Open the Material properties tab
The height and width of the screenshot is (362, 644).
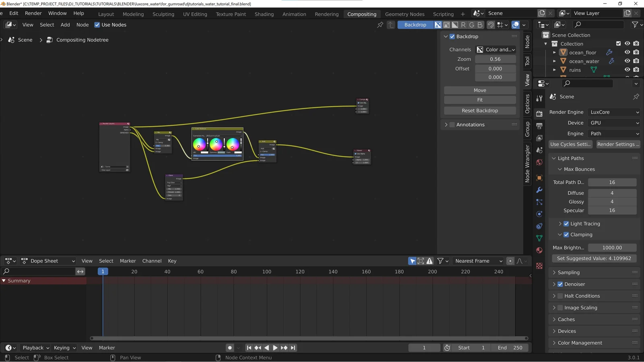539,250
